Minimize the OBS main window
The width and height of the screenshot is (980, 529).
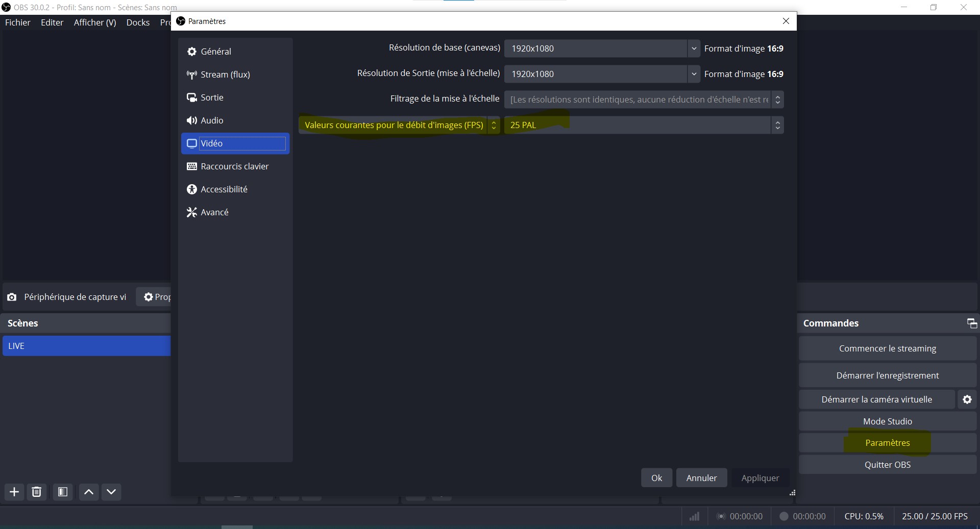[904, 7]
